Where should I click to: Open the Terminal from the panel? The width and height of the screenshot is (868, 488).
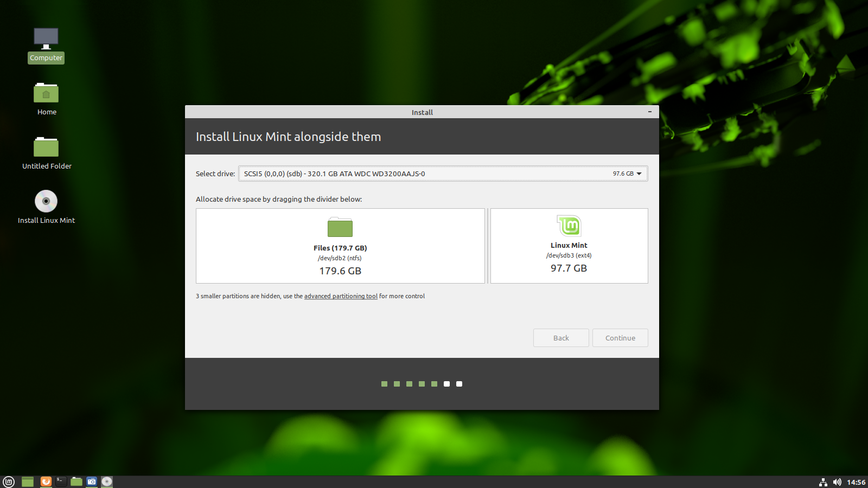coord(61,481)
